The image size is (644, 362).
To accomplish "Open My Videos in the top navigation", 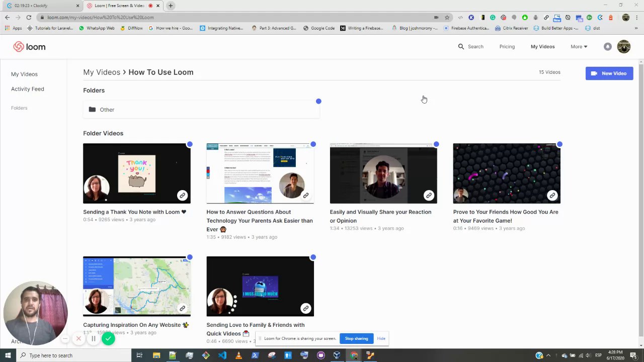I will pos(542,47).
